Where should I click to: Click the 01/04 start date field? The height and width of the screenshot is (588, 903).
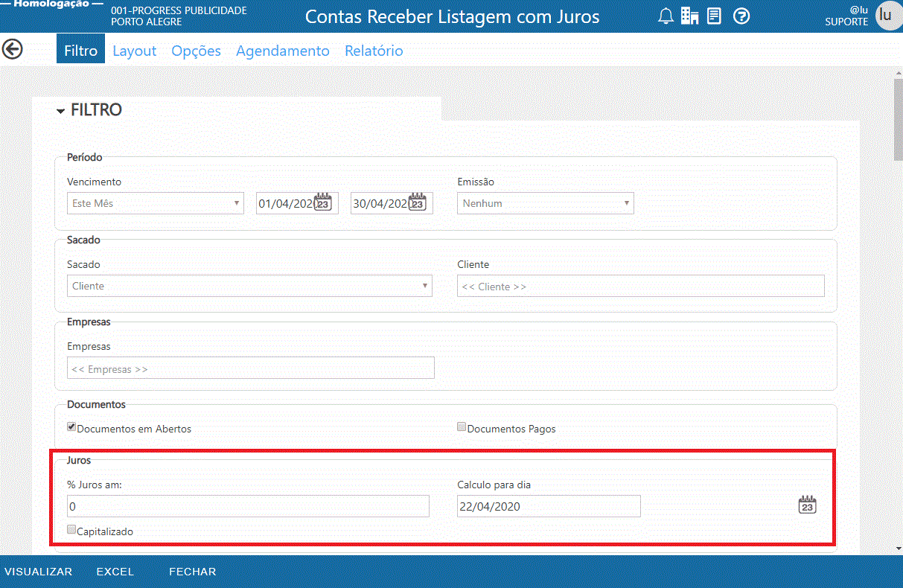point(297,203)
